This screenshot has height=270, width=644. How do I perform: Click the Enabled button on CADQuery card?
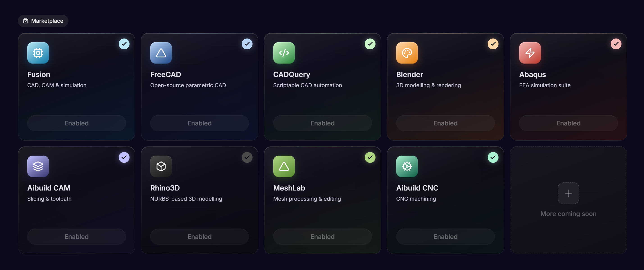323,123
